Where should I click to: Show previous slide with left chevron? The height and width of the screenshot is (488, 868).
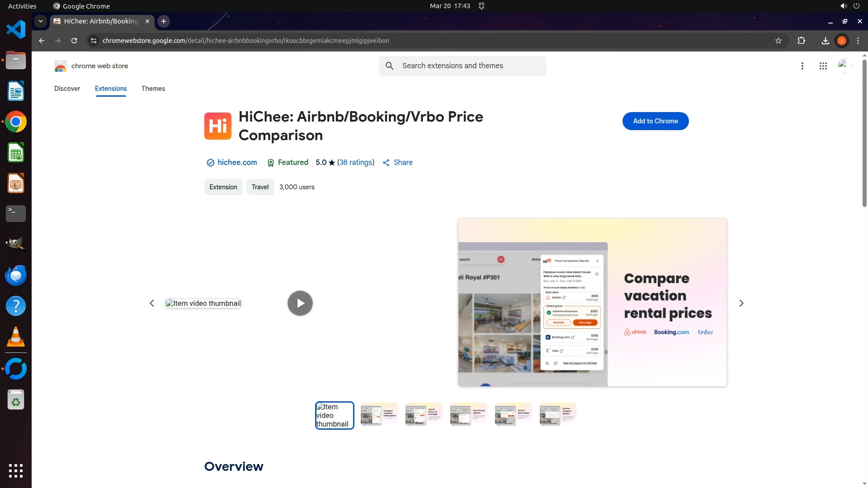[152, 303]
